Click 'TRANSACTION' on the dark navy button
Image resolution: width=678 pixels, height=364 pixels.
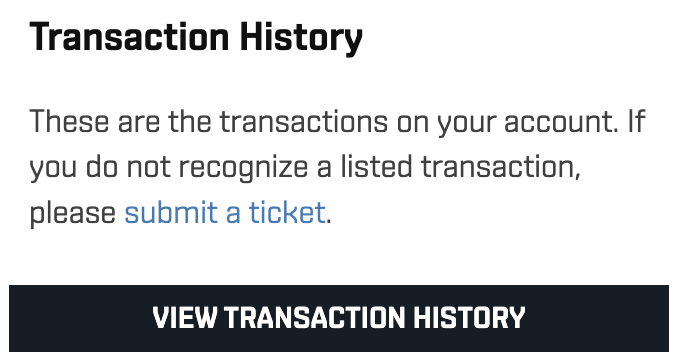314,318
